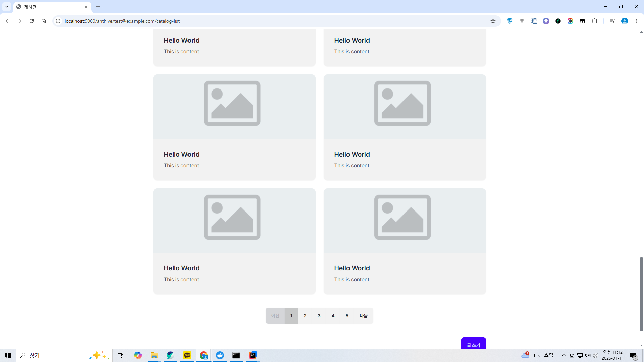Open the media control icon in toolbar
644x362 pixels.
(x=612, y=21)
